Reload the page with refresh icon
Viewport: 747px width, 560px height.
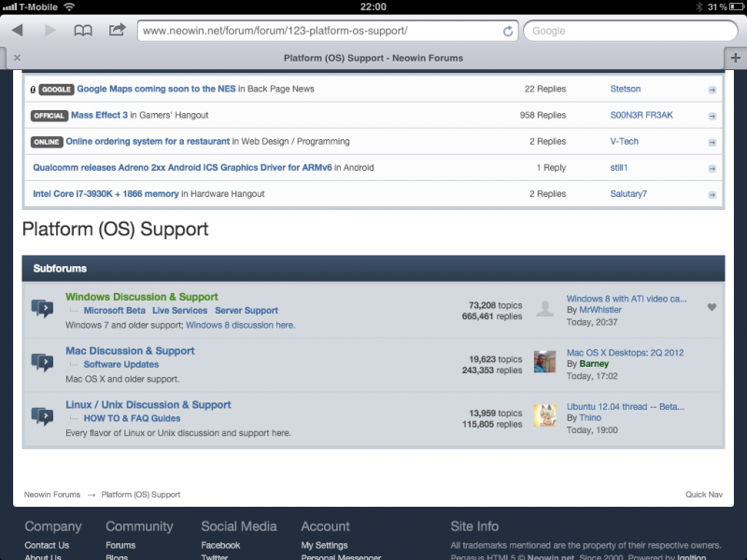click(x=508, y=31)
